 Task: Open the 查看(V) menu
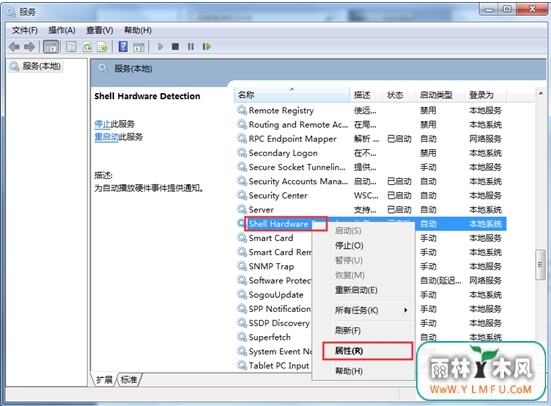pos(100,30)
